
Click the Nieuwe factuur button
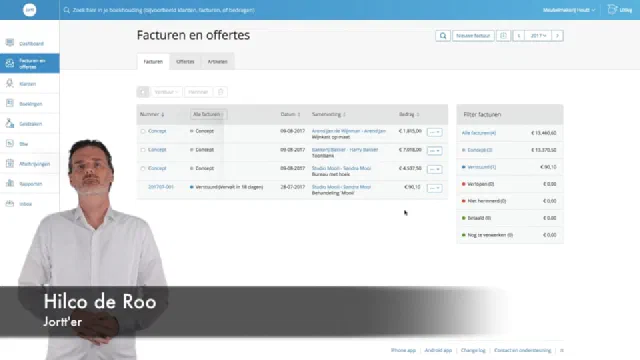pyautogui.click(x=473, y=36)
